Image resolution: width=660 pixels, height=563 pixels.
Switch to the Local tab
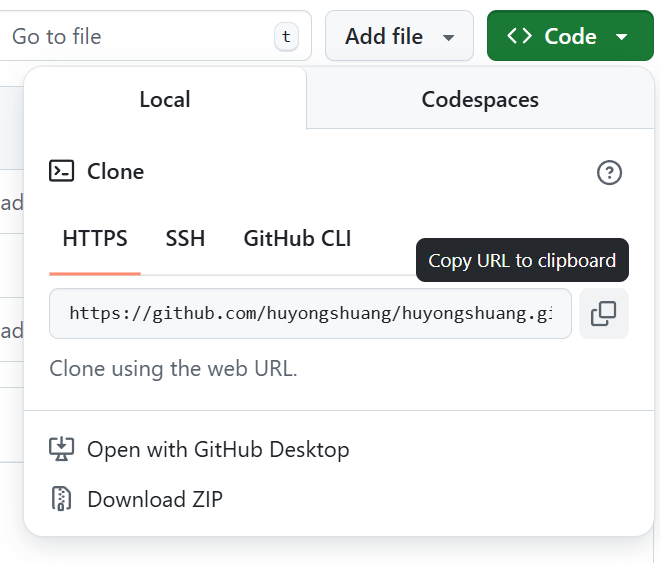pyautogui.click(x=165, y=99)
